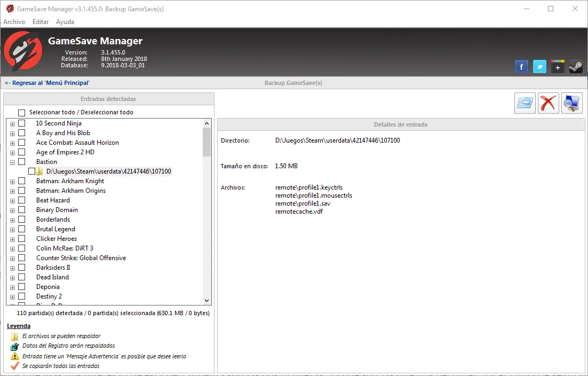Click the red X cancel icon
Viewport: 588px width, 376px height.
[x=549, y=103]
